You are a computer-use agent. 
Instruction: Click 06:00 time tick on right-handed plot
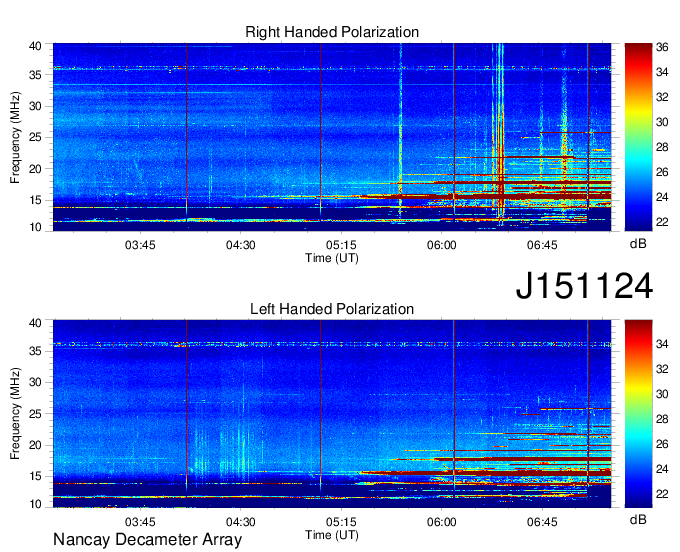coord(441,245)
